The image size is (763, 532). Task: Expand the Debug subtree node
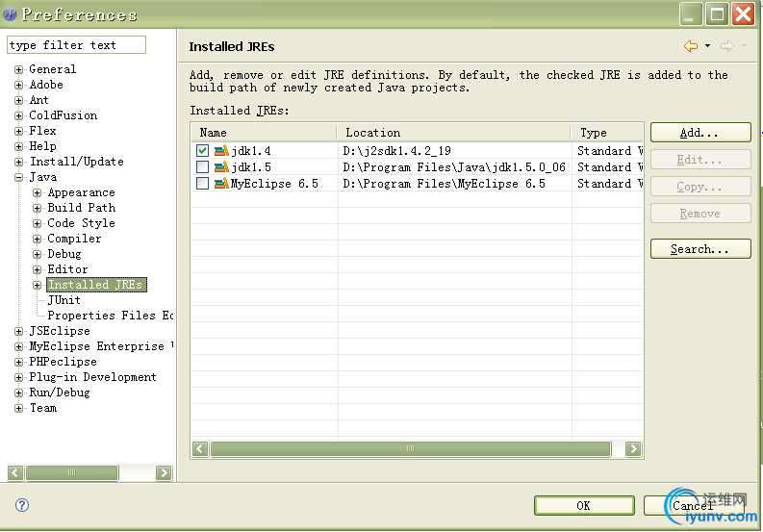pyautogui.click(x=37, y=255)
